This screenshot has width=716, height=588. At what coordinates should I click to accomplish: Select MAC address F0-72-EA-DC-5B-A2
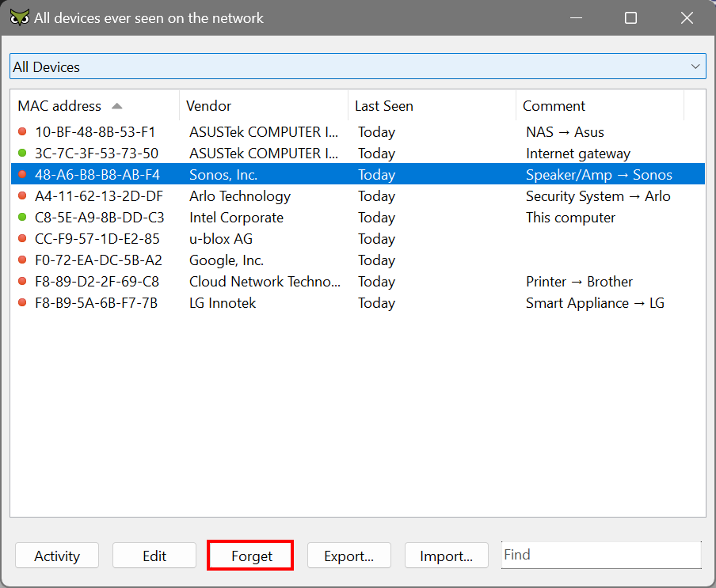pos(98,260)
